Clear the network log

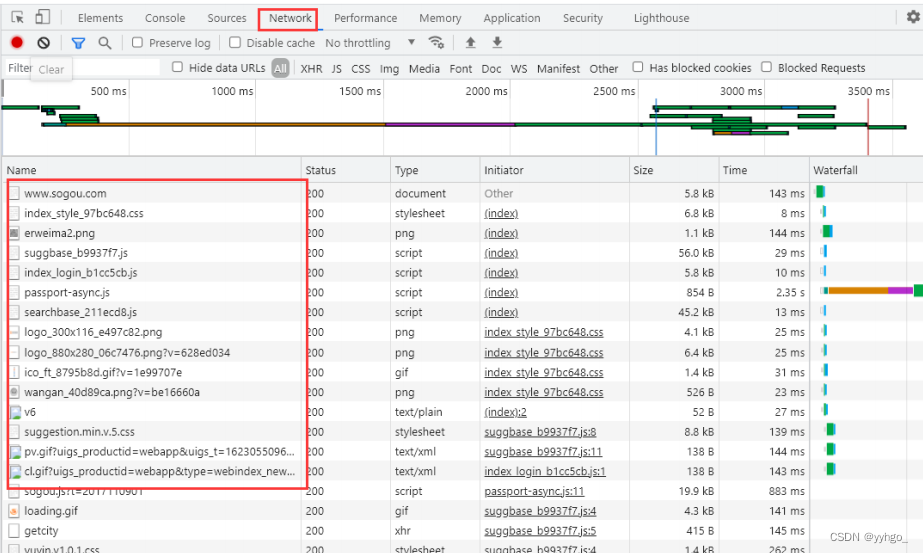point(44,43)
